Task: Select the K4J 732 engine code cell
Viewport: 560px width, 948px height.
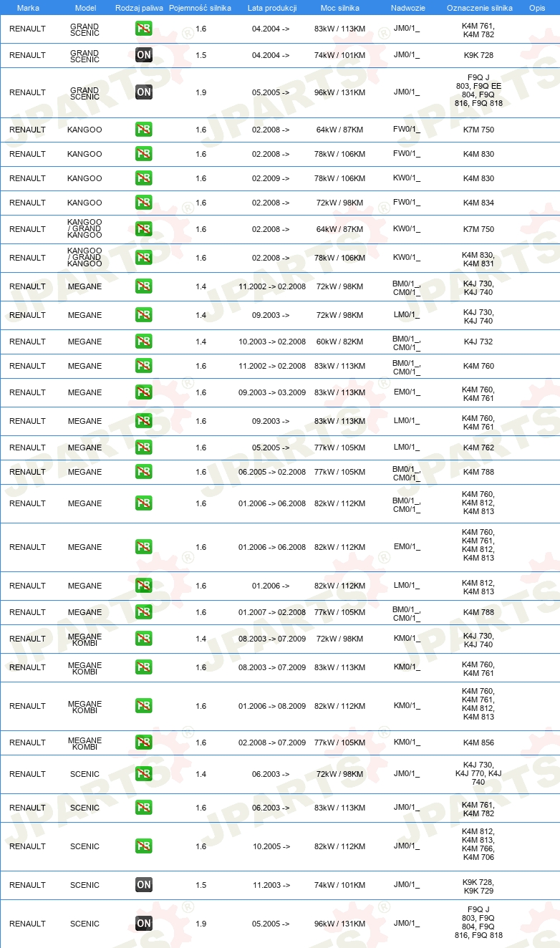Action: point(478,342)
